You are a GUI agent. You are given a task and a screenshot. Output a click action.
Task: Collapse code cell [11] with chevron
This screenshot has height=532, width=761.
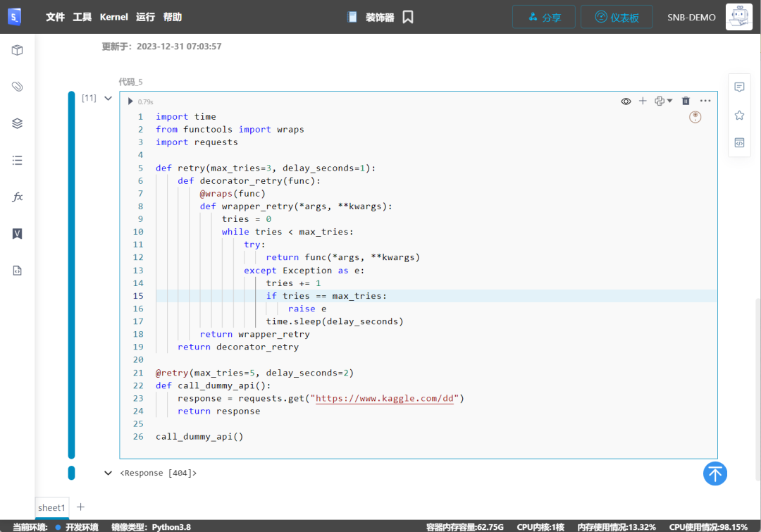(109, 98)
